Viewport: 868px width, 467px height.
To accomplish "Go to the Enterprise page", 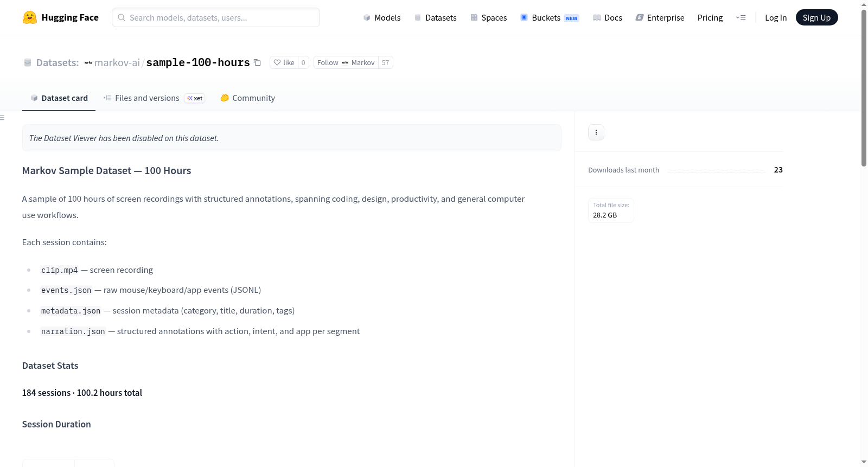I will pyautogui.click(x=660, y=17).
